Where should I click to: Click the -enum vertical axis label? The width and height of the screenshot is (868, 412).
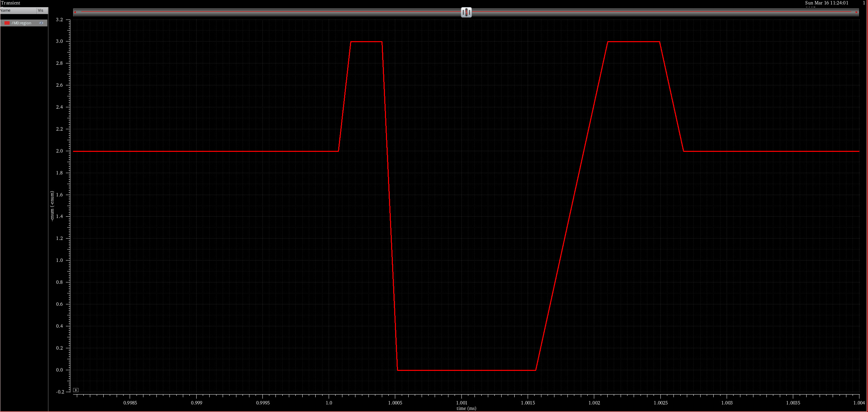(x=52, y=206)
